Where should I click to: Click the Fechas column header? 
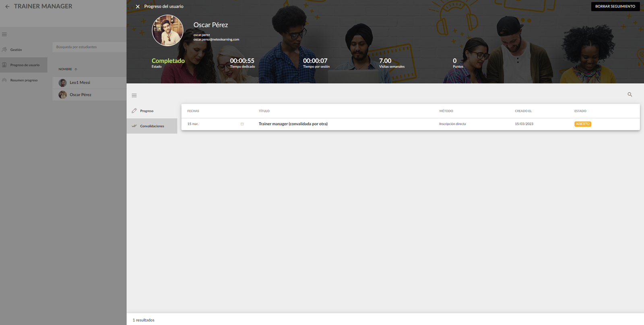coord(193,111)
